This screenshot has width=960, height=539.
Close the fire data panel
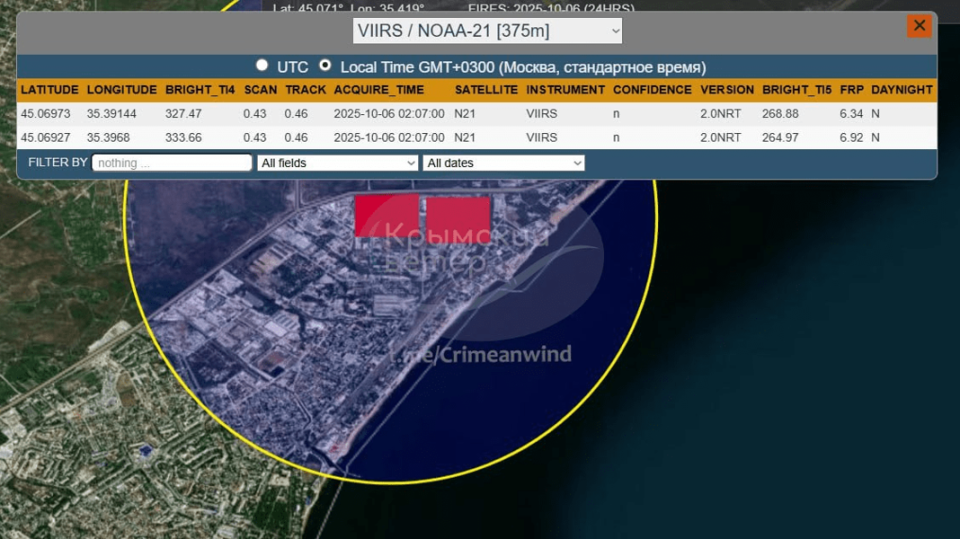(x=919, y=26)
